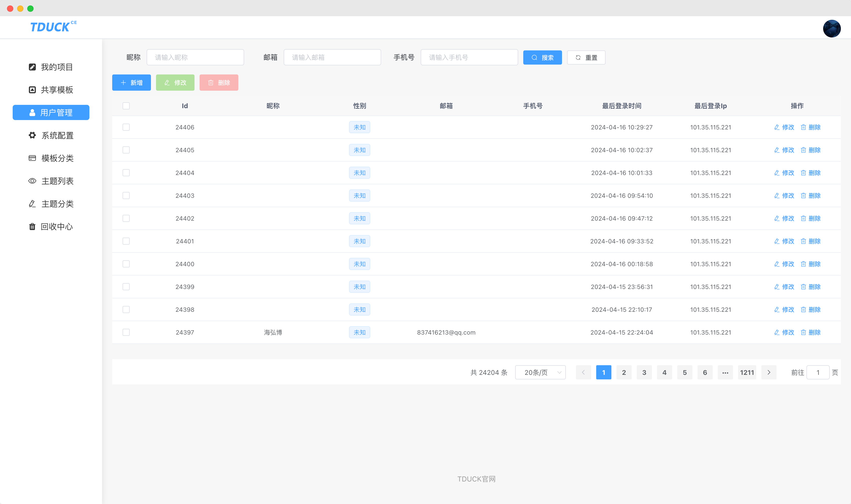Expand pagination with the ellipsis button

[x=725, y=372]
